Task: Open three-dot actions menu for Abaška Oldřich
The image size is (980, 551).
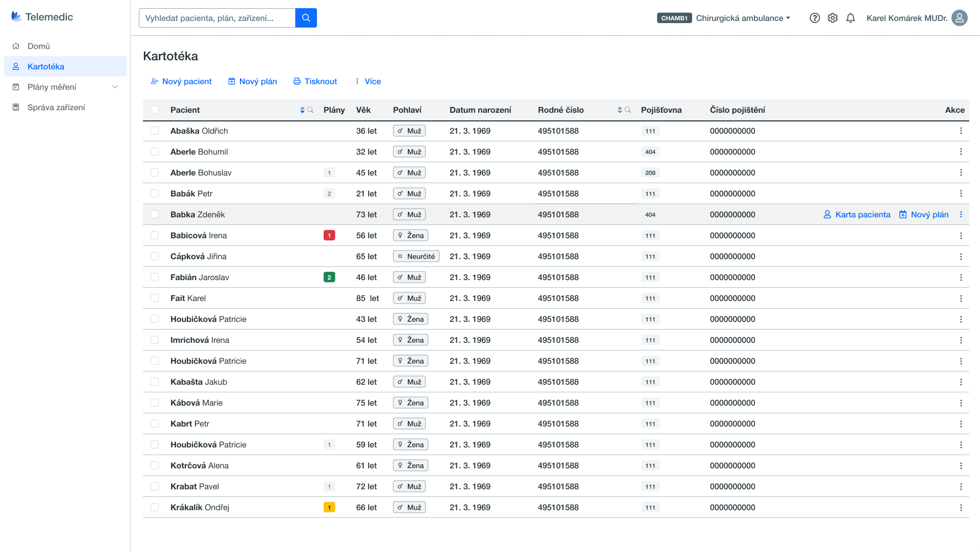Action: 961,131
